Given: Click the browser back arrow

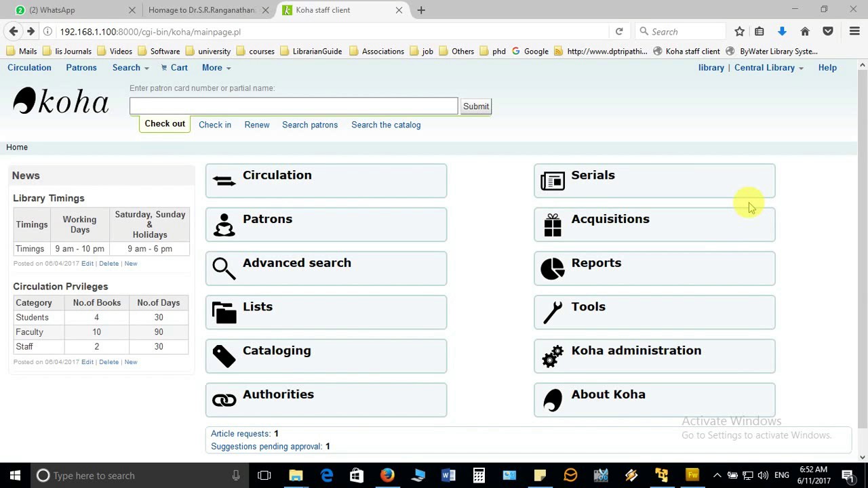Looking at the screenshot, I should coord(14,32).
